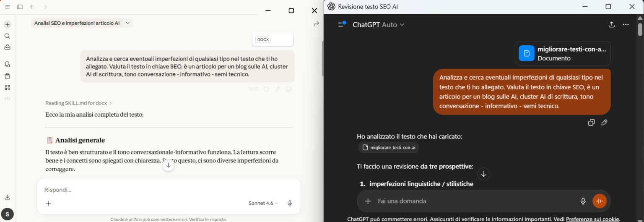Expand the Claude chat title dropdown chevron

coord(128,23)
